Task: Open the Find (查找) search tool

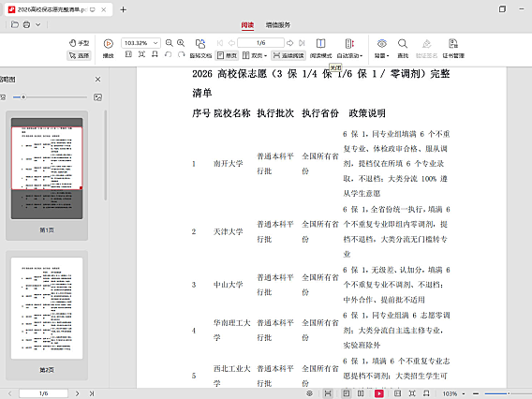Action: (x=403, y=48)
